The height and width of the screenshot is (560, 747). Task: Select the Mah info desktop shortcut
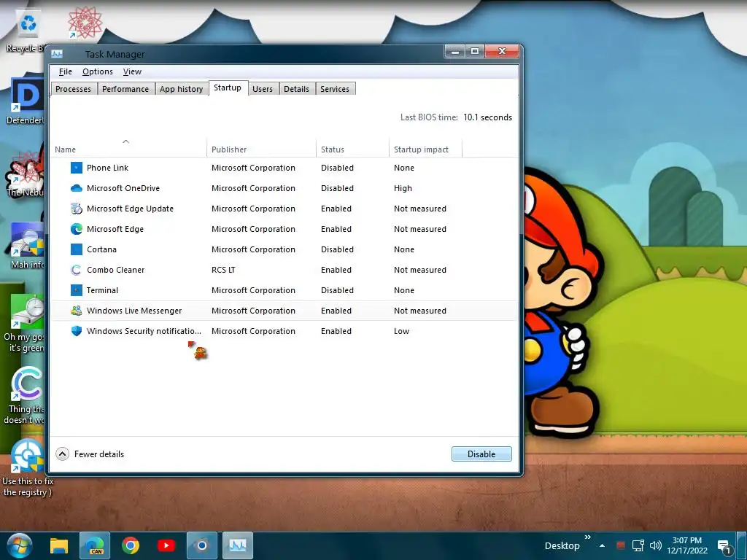point(27,246)
